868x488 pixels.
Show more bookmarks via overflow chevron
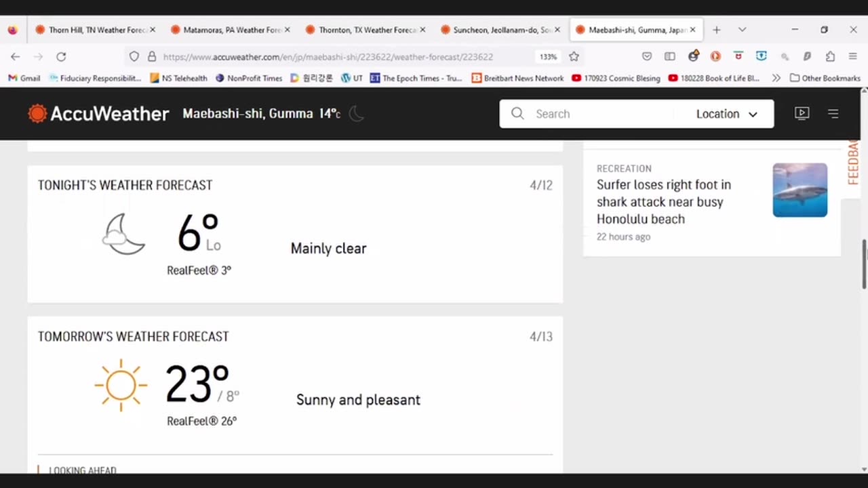coord(776,78)
